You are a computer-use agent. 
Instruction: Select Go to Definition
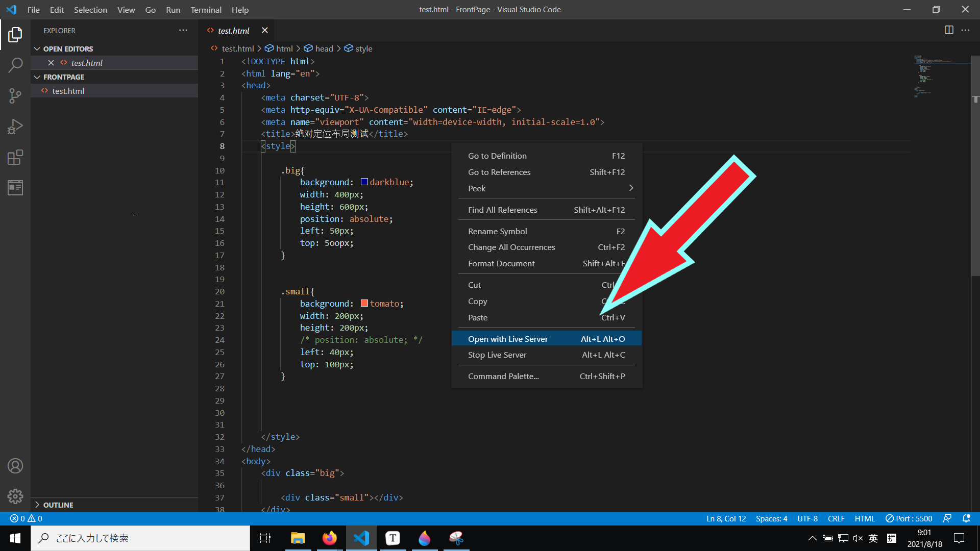[546, 156]
